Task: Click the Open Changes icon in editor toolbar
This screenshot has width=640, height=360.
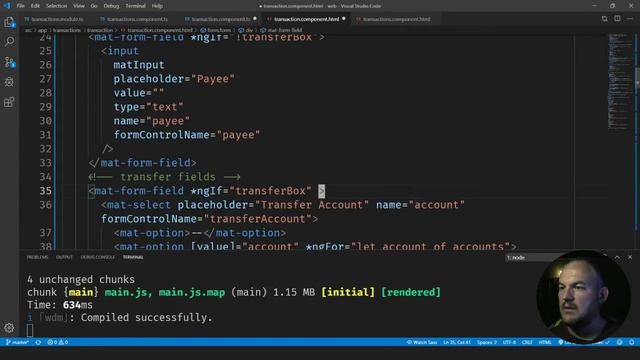Action: [604, 19]
